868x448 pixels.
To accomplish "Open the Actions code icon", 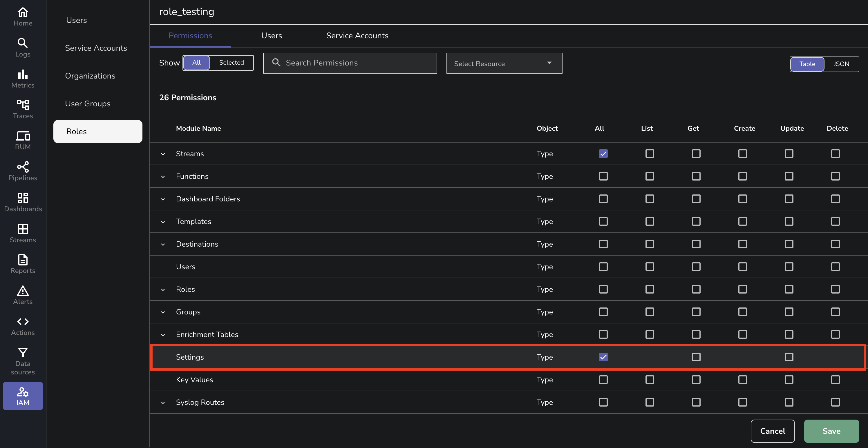I will tap(23, 322).
